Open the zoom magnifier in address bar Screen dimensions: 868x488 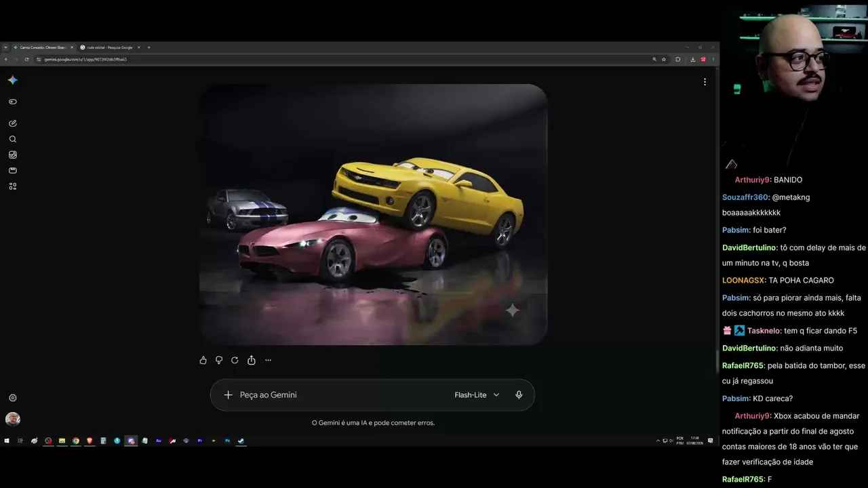pos(654,59)
